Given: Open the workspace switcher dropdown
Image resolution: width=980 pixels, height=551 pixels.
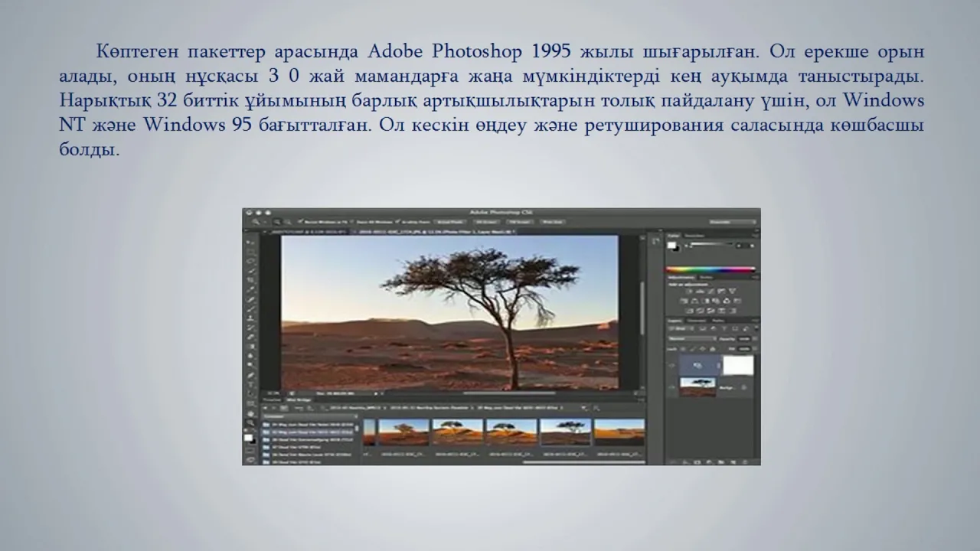Looking at the screenshot, I should [x=733, y=222].
